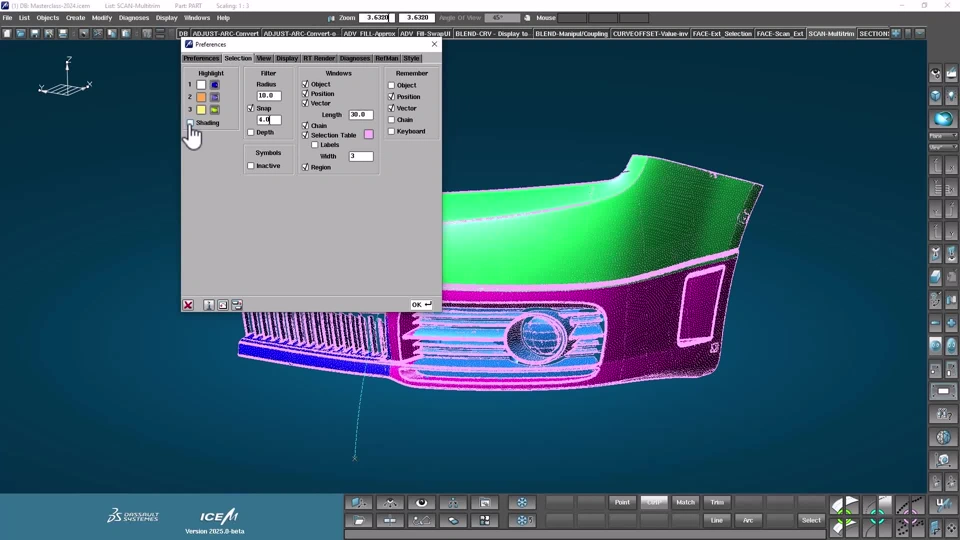
Task: Click the Match button in bottom toolbar
Action: 685,502
